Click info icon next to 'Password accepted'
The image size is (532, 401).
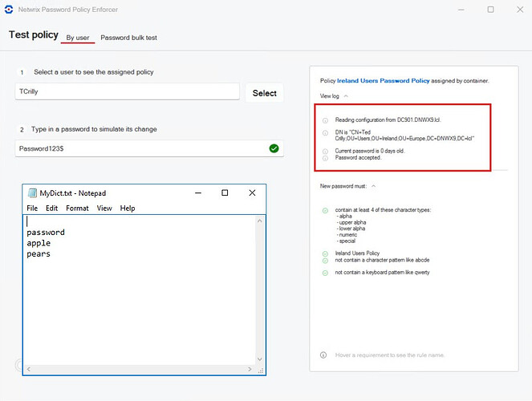[325, 158]
